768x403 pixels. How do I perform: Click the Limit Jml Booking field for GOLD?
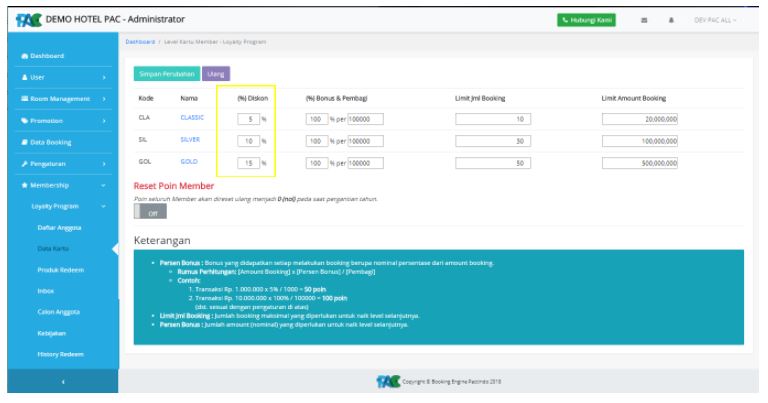[x=493, y=163]
